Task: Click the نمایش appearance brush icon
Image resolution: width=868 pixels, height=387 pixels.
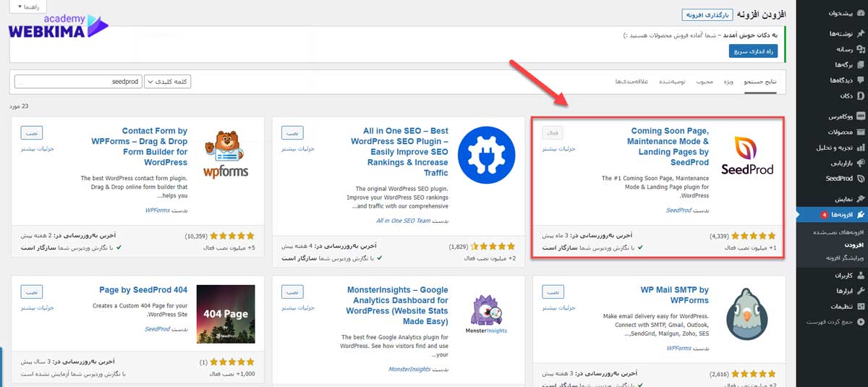Action: click(x=860, y=199)
